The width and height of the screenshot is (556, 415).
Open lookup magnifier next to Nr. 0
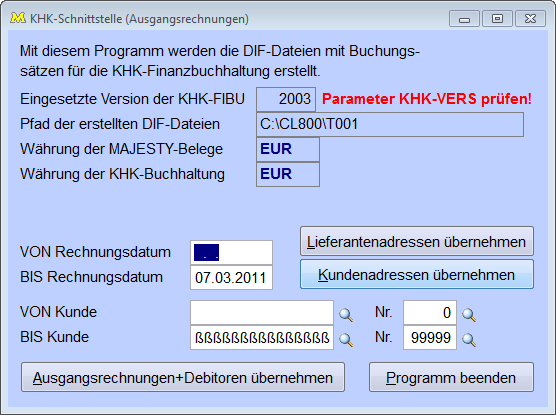[x=469, y=315]
